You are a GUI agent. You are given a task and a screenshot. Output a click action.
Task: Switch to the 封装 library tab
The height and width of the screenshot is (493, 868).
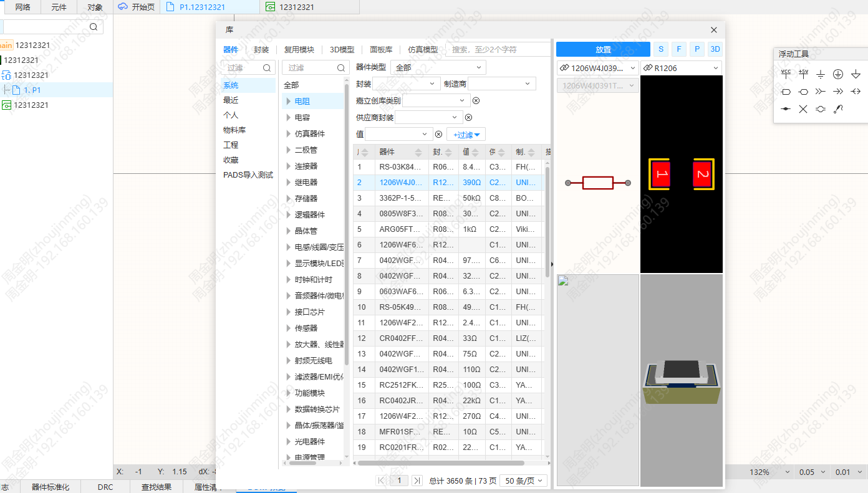[x=261, y=50]
